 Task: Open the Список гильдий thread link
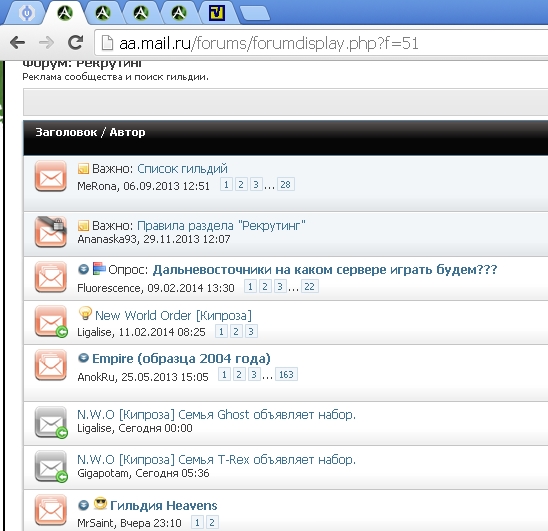pos(182,168)
